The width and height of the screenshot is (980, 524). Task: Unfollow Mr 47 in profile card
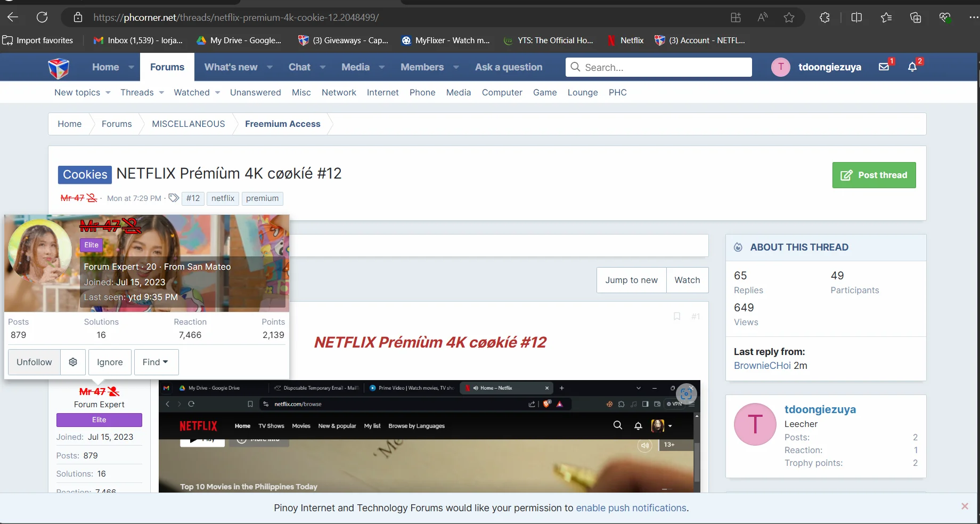point(34,362)
